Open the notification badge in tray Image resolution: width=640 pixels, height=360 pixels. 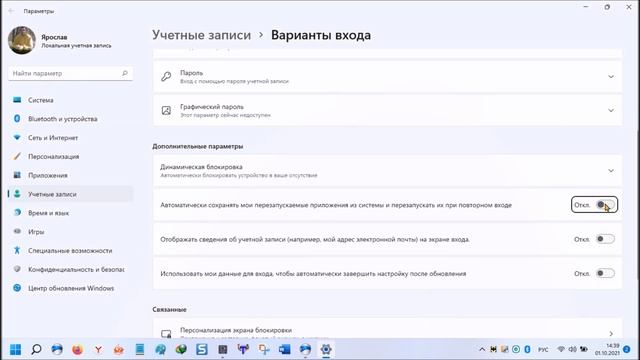coord(627,349)
